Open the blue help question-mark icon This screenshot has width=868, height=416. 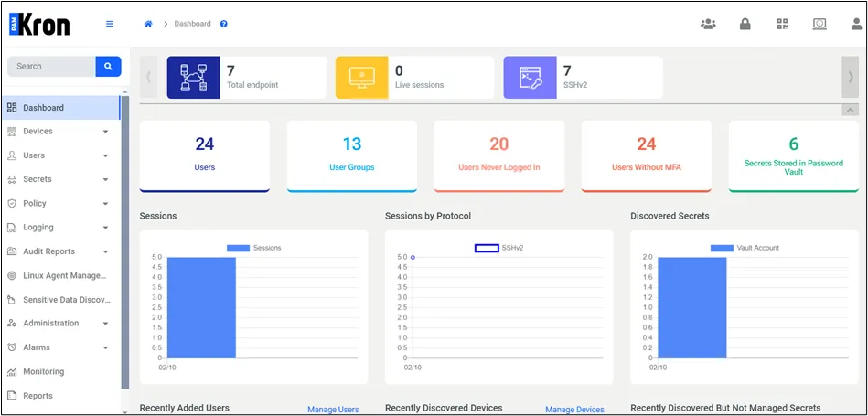[x=224, y=24]
